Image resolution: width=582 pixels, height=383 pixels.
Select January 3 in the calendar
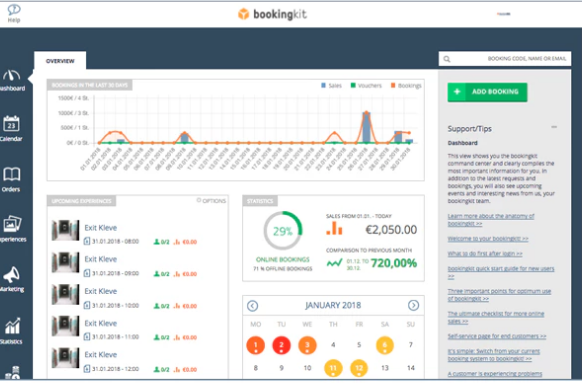point(307,345)
